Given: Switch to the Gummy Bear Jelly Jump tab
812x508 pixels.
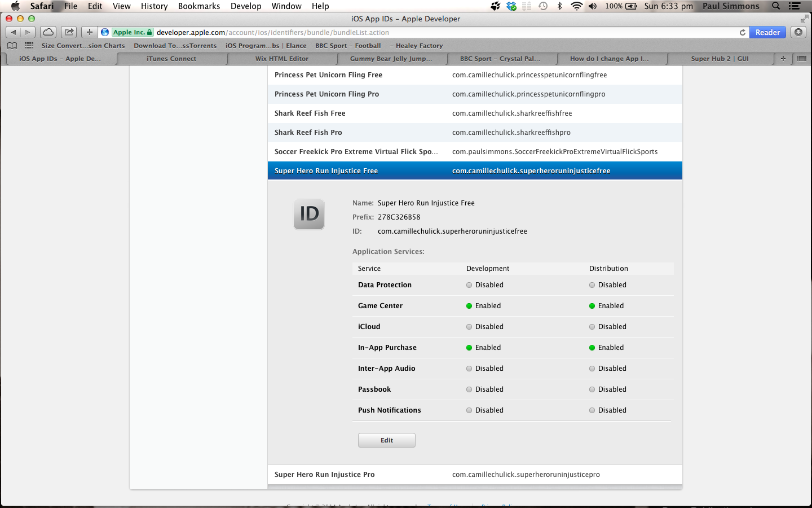Looking at the screenshot, I should tap(391, 59).
